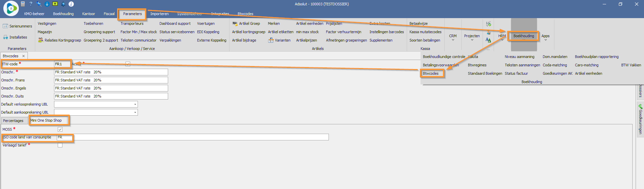Expand the CRM ribbon dropdown
The height and width of the screenshot is (189, 644).
(x=453, y=37)
